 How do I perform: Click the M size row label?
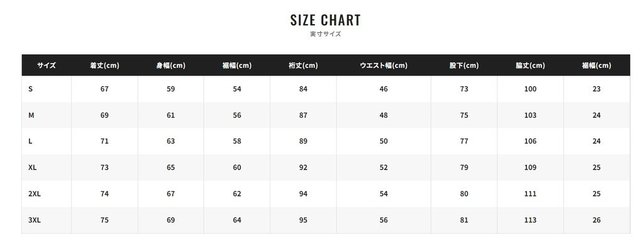tap(31, 115)
